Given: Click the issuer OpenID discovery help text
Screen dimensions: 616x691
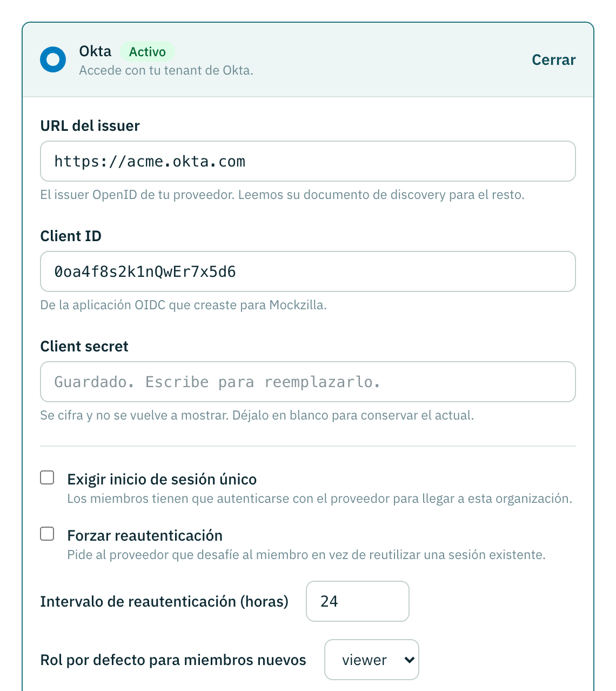Looking at the screenshot, I should point(283,195).
